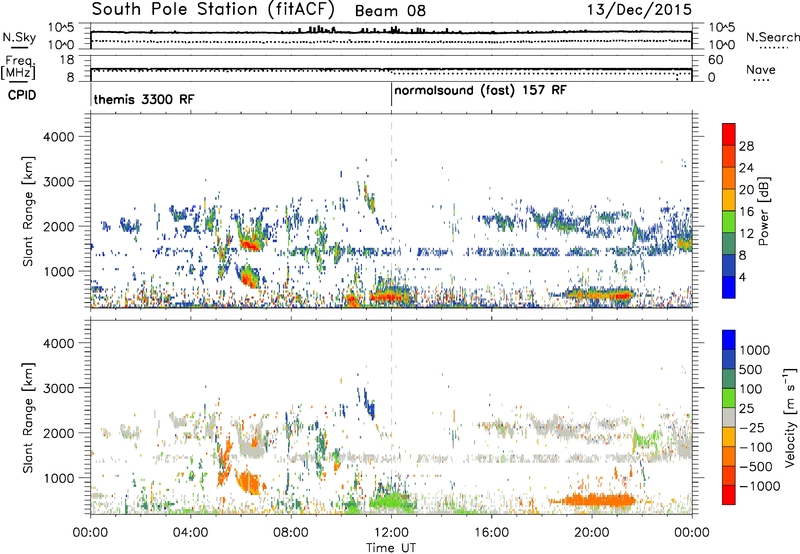Click the '-1000' tick on Velocity color bar
The width and height of the screenshot is (800, 554).
click(760, 486)
